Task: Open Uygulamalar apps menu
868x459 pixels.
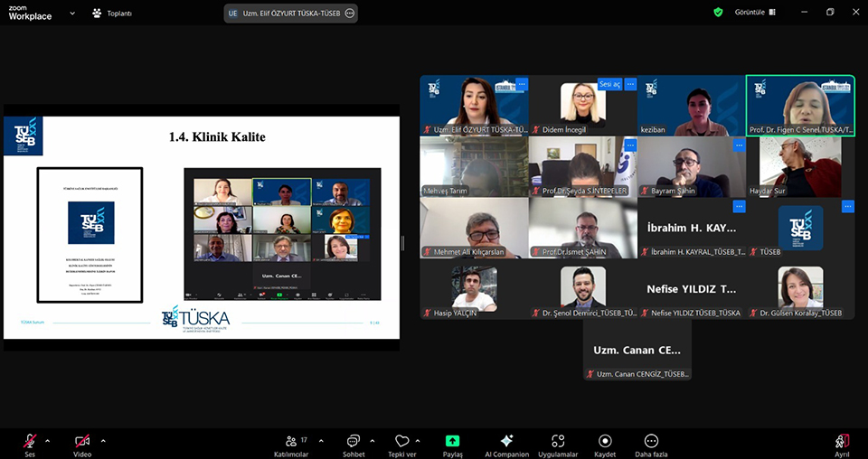Action: (558, 443)
